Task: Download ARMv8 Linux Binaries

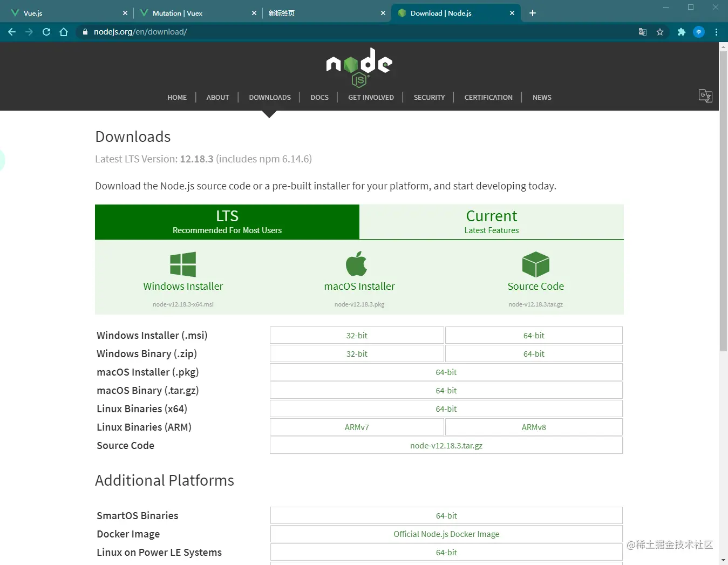Action: pyautogui.click(x=534, y=427)
